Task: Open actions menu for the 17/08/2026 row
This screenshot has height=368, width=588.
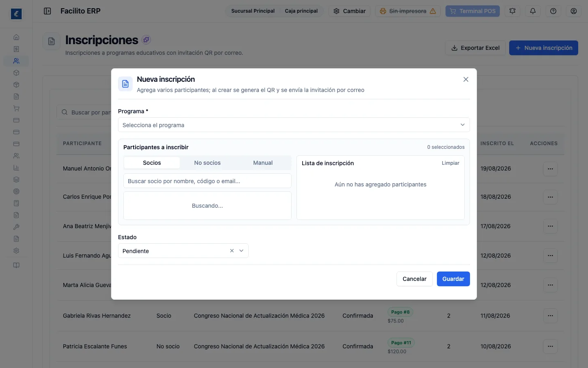Action: 550,226
